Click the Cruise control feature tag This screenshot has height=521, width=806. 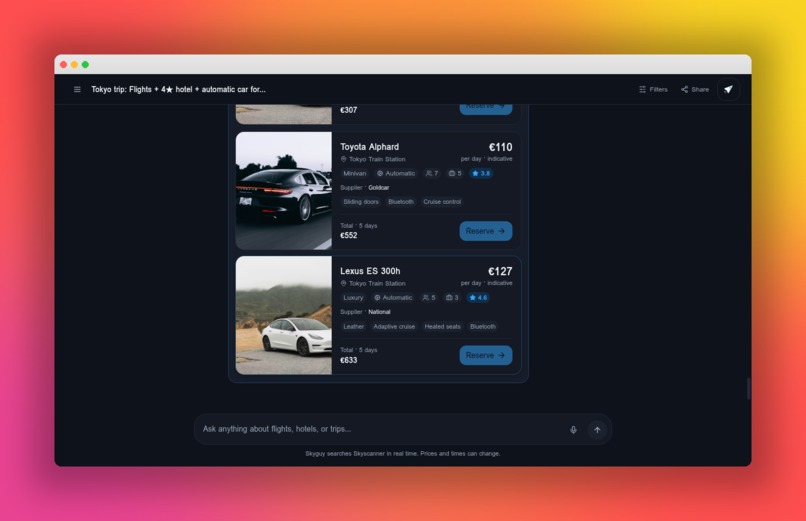pyautogui.click(x=442, y=202)
